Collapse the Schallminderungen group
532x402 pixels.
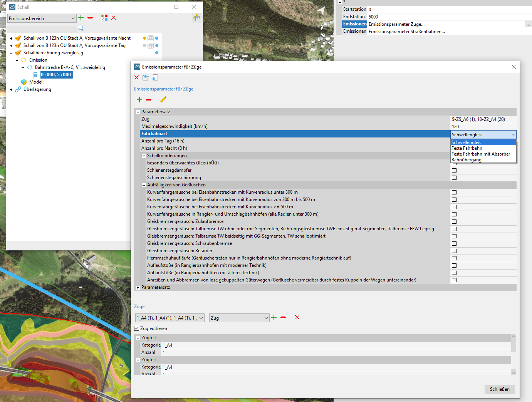(x=144, y=156)
